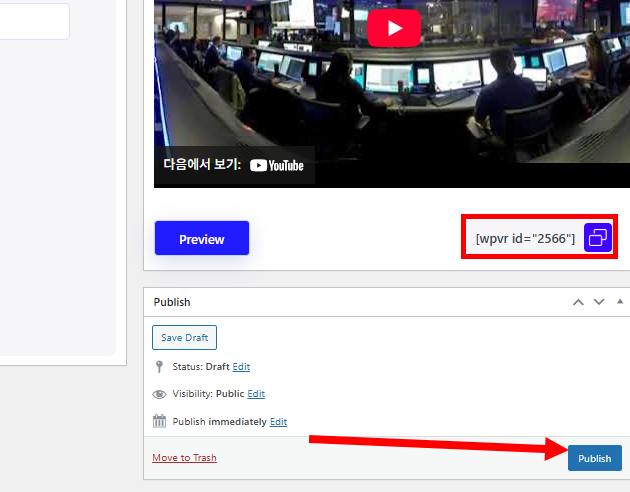Copy the wpvr shortcode with copy icon

[598, 238]
